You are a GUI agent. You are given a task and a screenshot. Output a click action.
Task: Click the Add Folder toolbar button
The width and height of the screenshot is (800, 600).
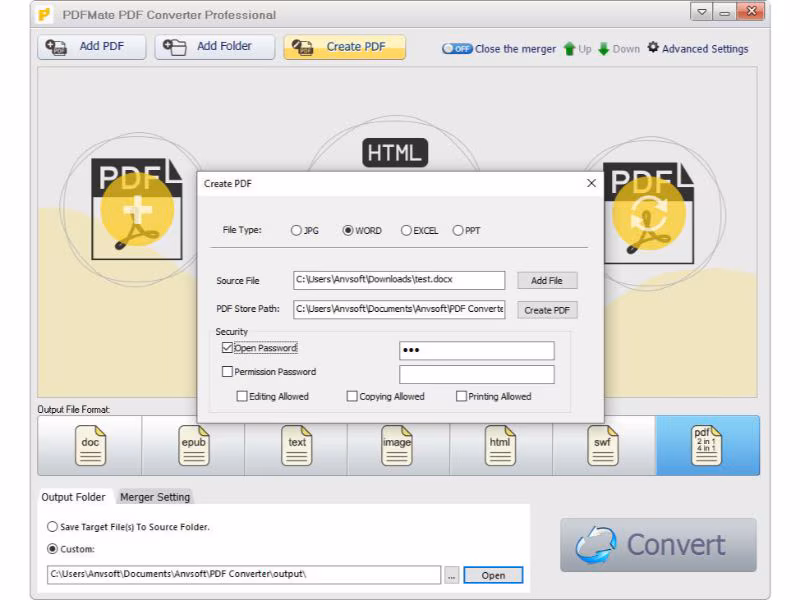point(215,47)
